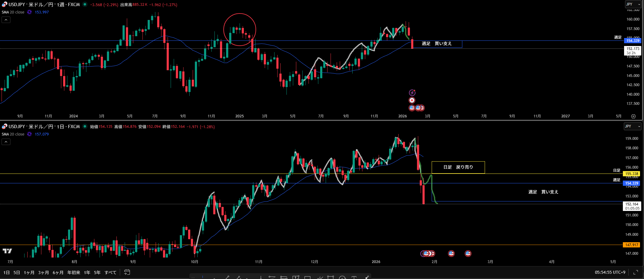The image size is (644, 279).
Task: Toggle fullscreen mode icon at bottom right
Action: (636, 272)
